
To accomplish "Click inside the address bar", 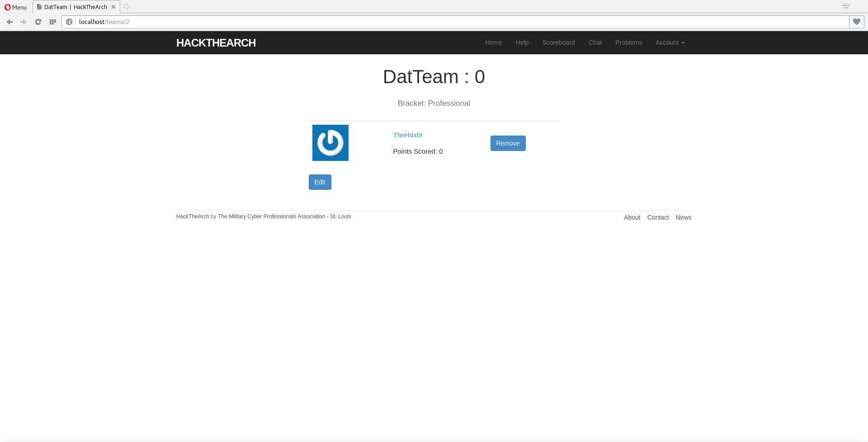I will click(271, 22).
